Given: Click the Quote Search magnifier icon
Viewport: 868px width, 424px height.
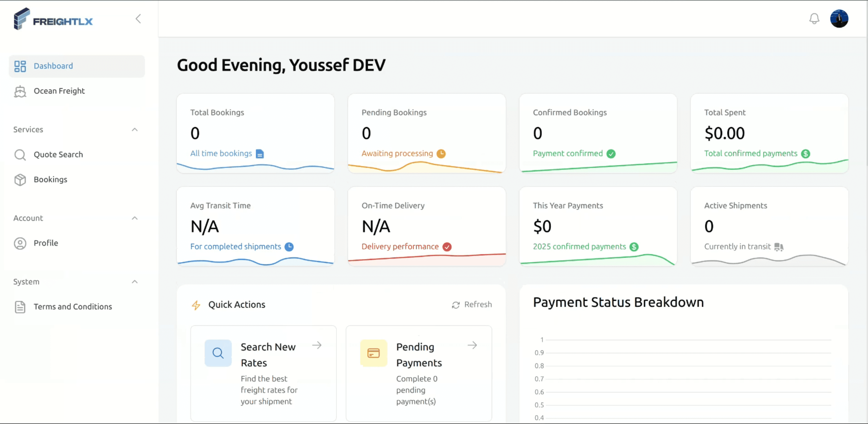Looking at the screenshot, I should click(20, 155).
